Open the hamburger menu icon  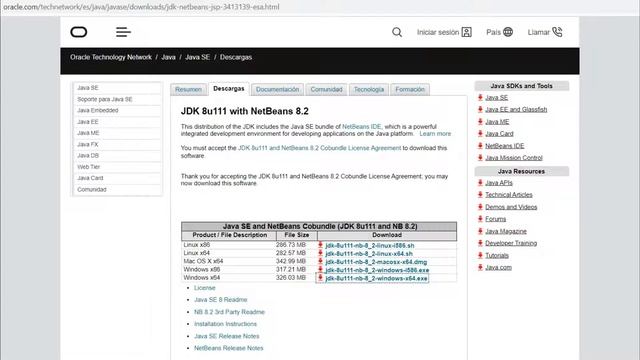(123, 32)
